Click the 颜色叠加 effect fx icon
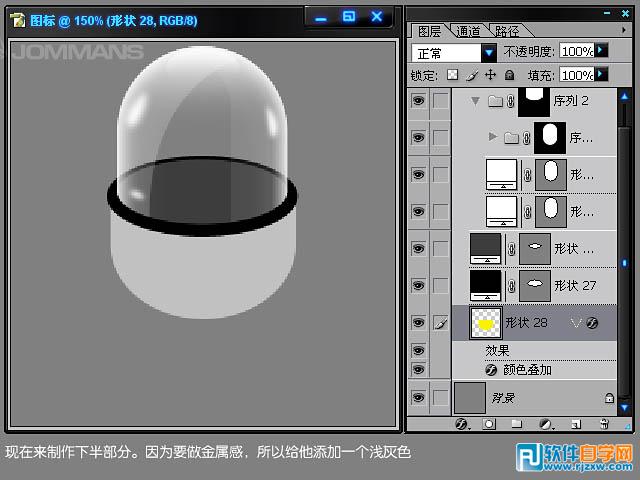Screen dimensions: 640x480 [x=491, y=370]
